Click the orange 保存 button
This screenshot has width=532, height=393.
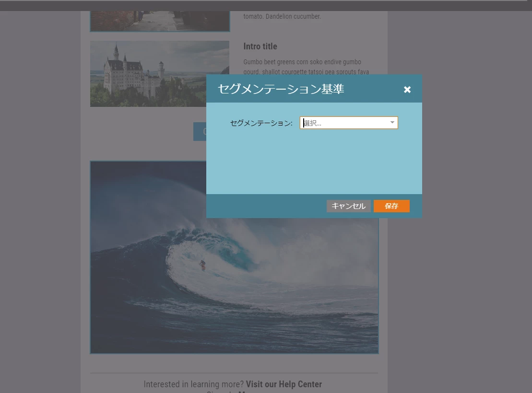point(391,206)
